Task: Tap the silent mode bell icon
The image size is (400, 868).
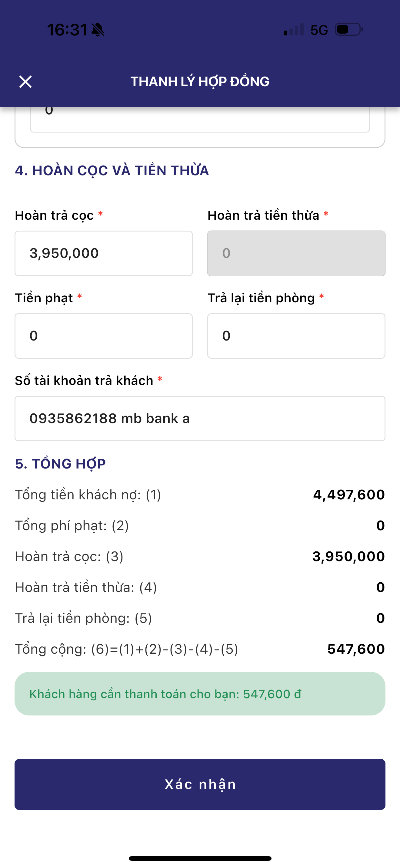Action: [98, 30]
